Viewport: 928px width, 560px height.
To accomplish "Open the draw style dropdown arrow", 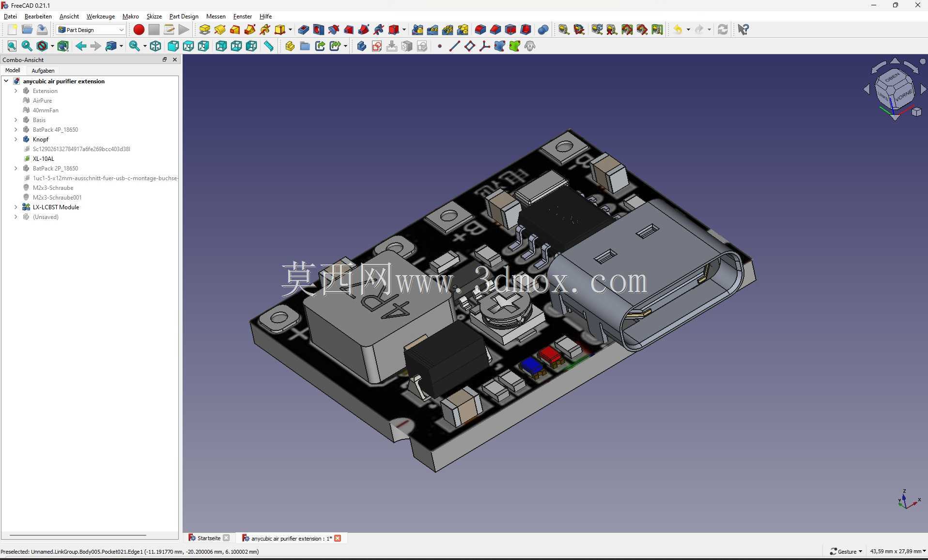I will [x=52, y=46].
